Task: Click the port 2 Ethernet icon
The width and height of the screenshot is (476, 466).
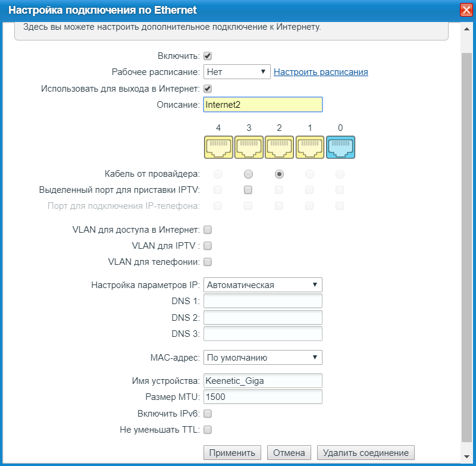Action: (279, 147)
